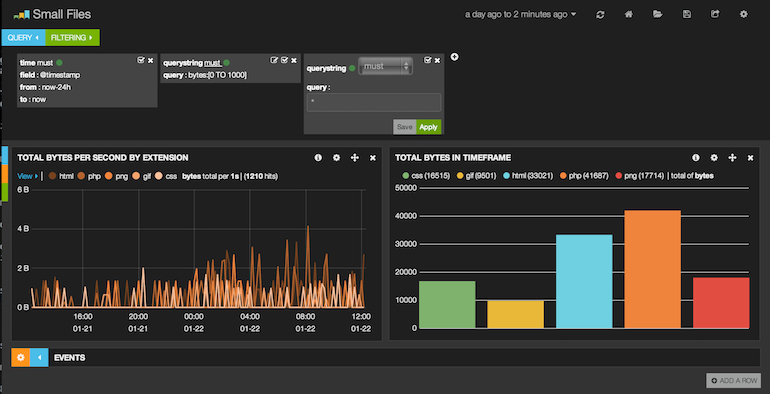Click the green css bar in chart

(x=447, y=305)
